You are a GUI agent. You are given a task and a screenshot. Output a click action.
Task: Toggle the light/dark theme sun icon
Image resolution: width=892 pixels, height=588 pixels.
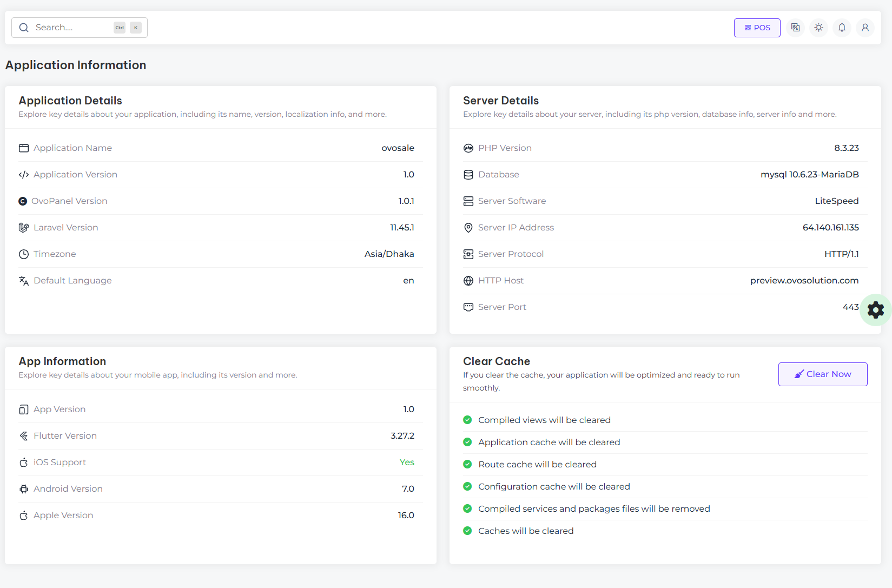818,28
